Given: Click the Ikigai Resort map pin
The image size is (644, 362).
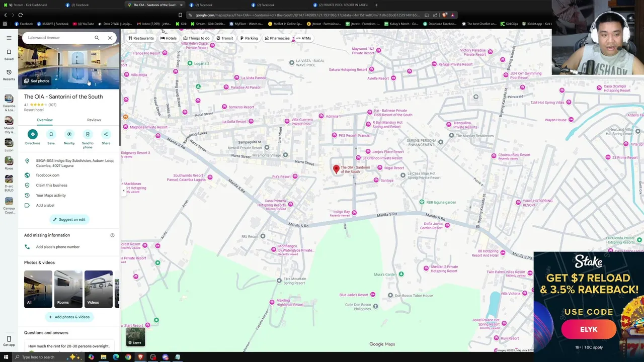Looking at the screenshot, I should [x=380, y=168].
